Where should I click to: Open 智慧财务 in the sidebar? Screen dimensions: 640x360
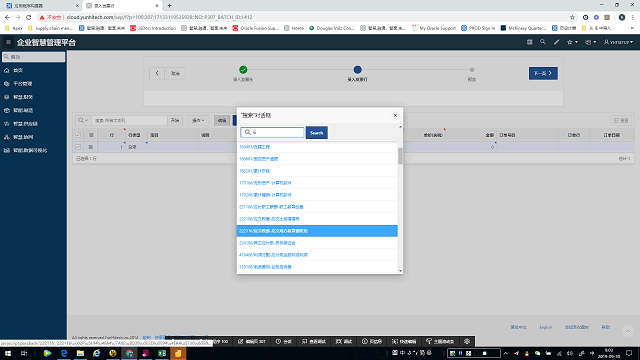(22, 97)
